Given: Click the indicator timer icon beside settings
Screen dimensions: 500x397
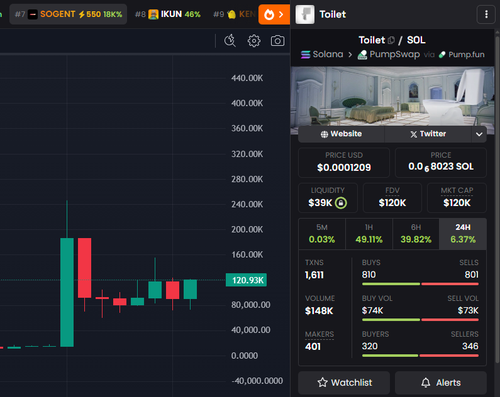Looking at the screenshot, I should (x=230, y=41).
